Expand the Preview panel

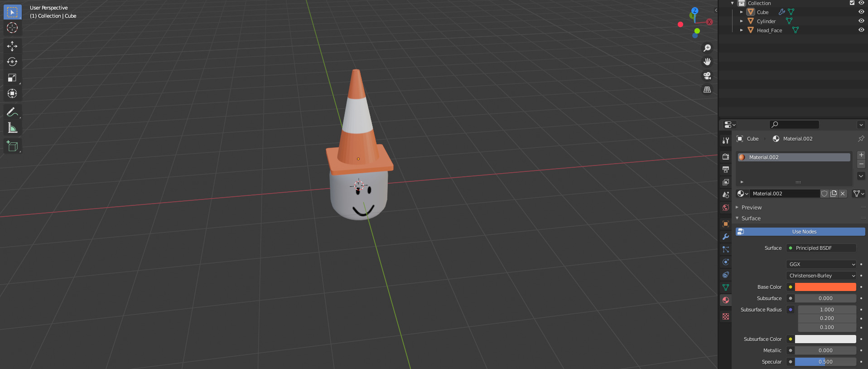coord(737,207)
